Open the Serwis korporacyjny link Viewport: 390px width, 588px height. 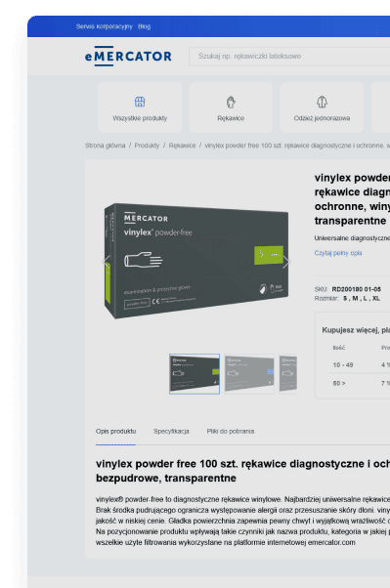[104, 26]
